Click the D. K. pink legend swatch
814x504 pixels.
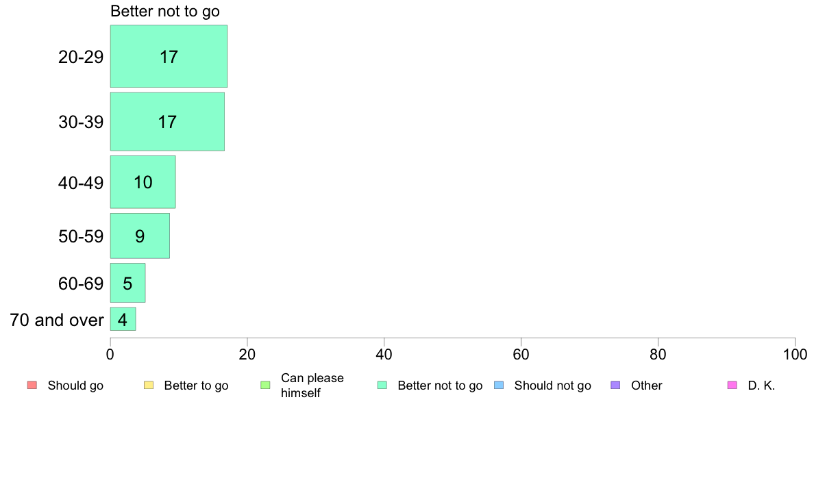pyautogui.click(x=732, y=385)
